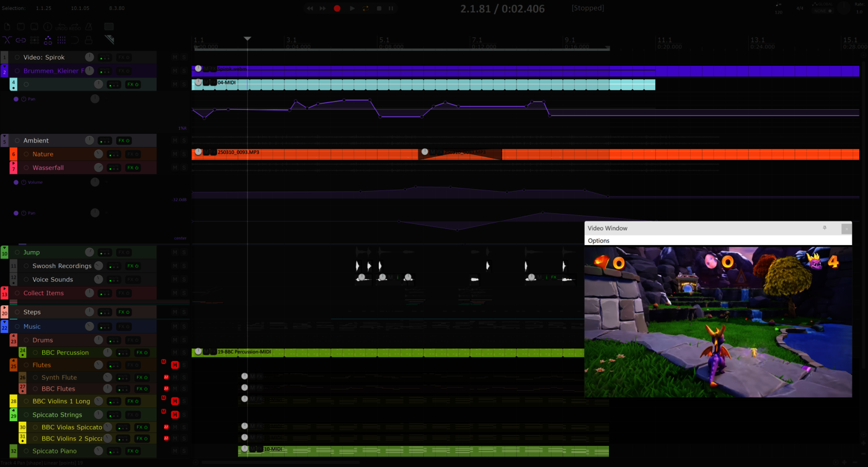Image resolution: width=868 pixels, height=467 pixels.
Task: Toggle the metronome icon in toolbar
Action: pyautogui.click(x=89, y=27)
